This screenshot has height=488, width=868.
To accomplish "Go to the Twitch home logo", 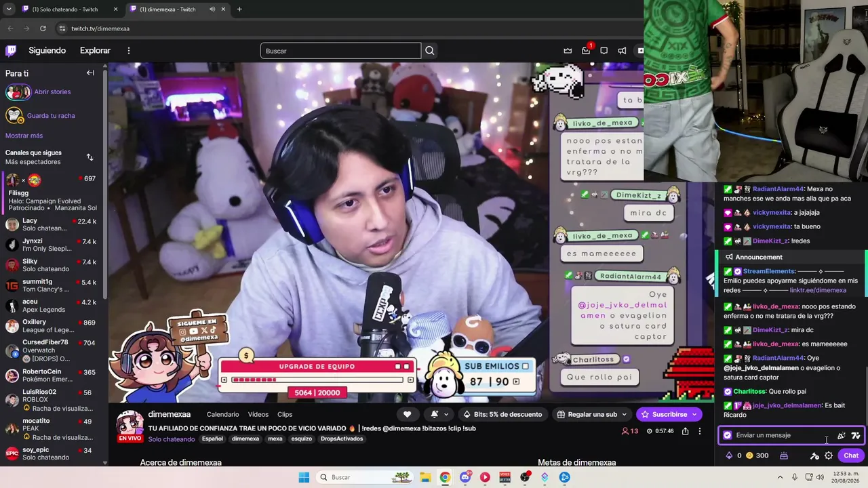I will click(11, 50).
